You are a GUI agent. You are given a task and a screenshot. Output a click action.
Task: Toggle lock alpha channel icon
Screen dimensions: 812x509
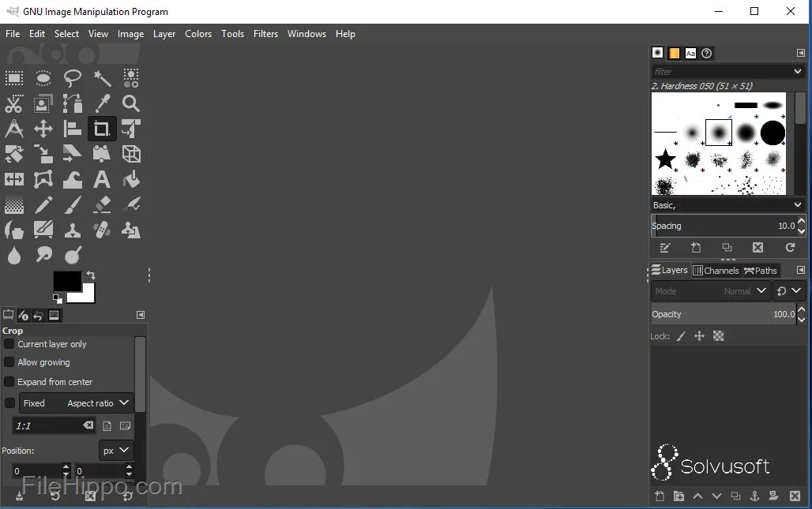[718, 336]
